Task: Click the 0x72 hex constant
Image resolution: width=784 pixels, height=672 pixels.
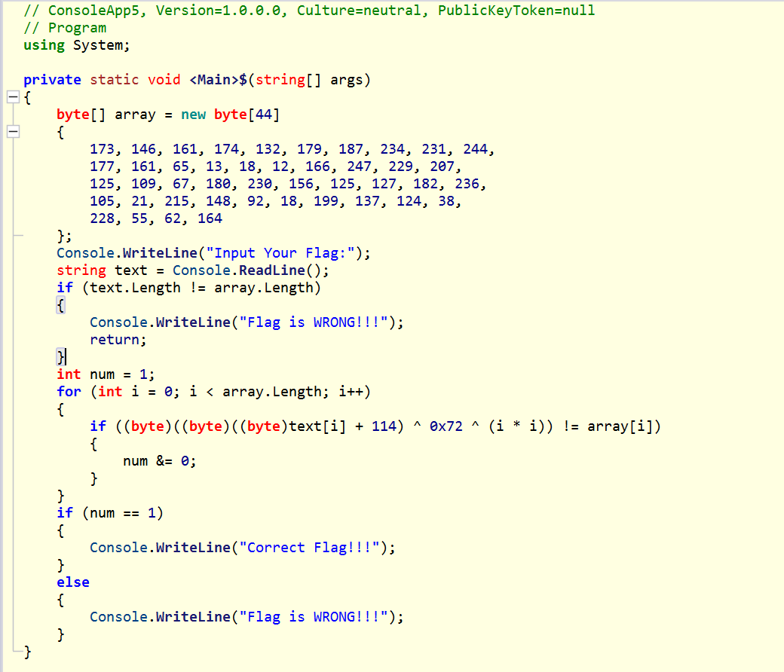Action: (446, 426)
